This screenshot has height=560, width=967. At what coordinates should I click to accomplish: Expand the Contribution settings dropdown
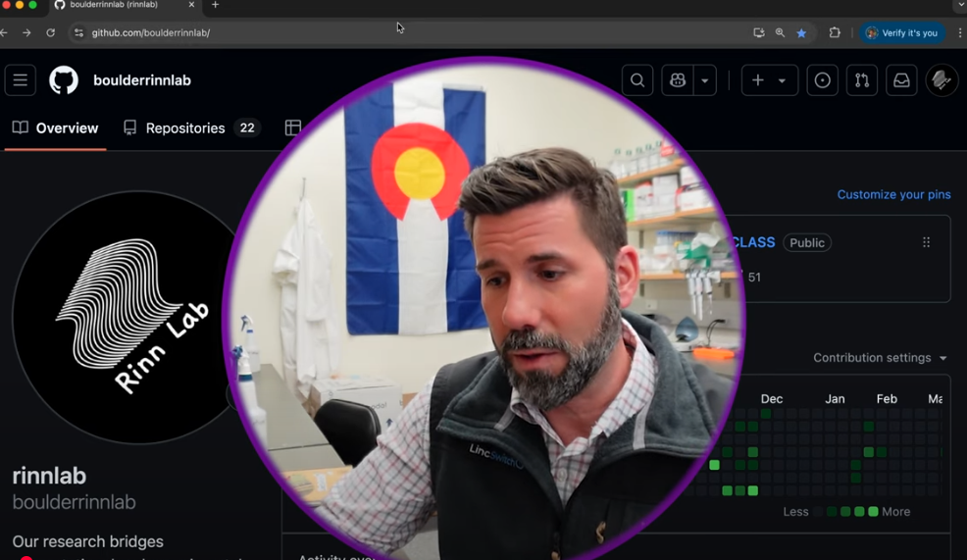click(x=880, y=358)
